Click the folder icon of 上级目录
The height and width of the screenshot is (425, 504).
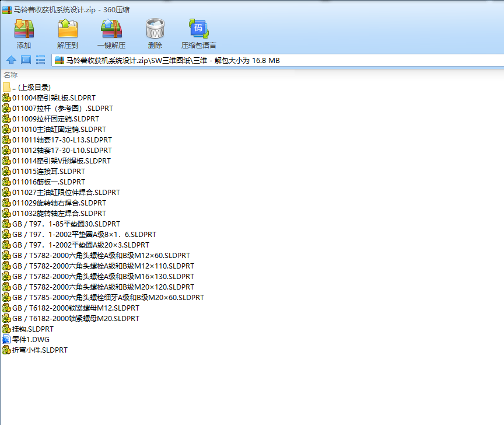coord(6,87)
